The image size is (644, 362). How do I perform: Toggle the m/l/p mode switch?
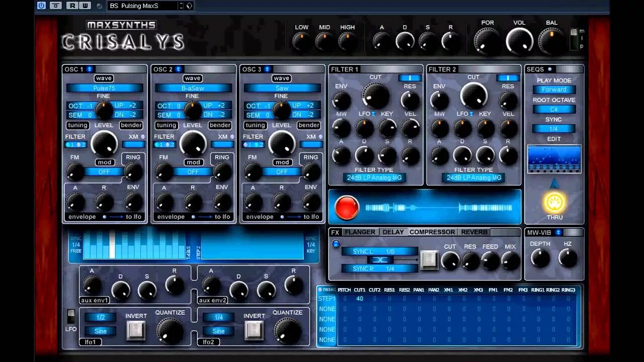tap(574, 40)
